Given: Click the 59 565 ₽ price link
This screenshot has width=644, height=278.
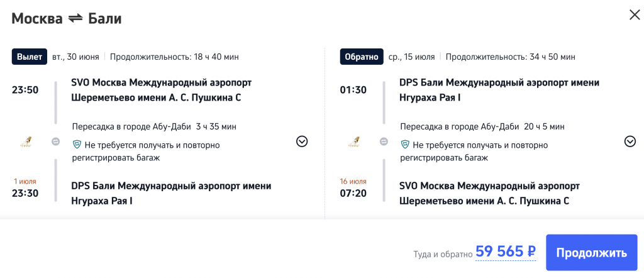Looking at the screenshot, I should pos(506,252).
